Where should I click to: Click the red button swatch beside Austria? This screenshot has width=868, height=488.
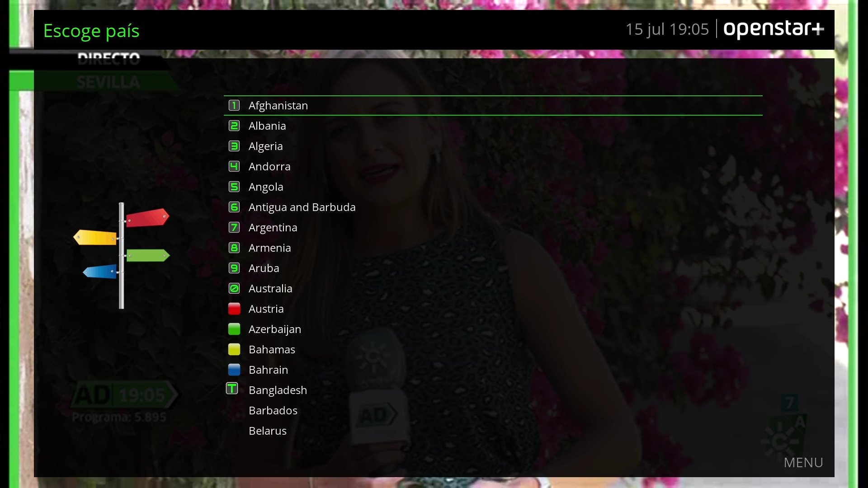coord(234,309)
